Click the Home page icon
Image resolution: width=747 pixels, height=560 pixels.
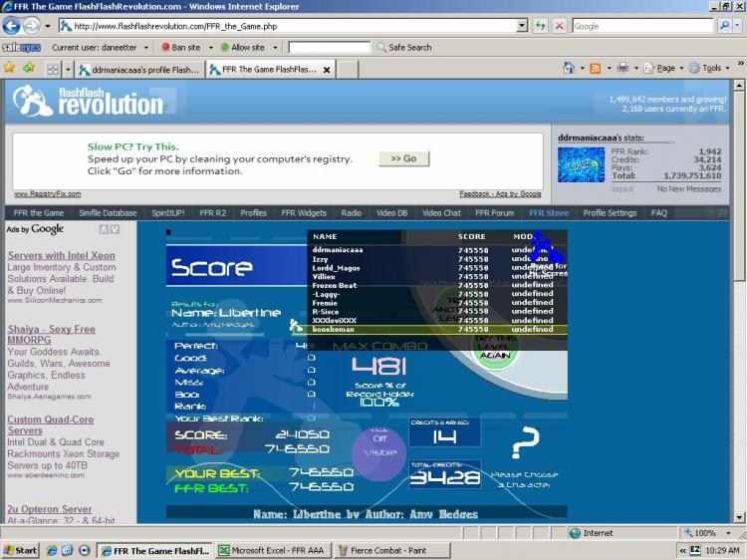569,68
